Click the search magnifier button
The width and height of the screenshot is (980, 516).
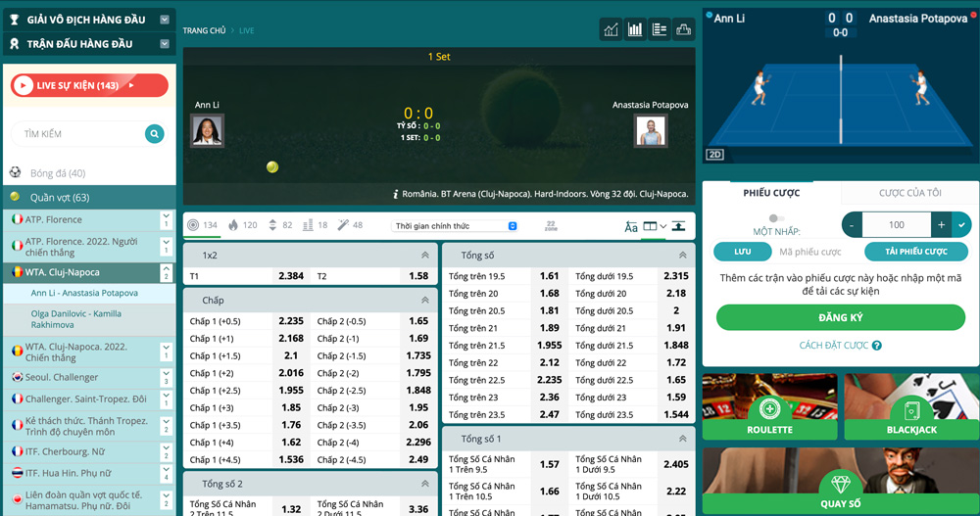pos(155,134)
